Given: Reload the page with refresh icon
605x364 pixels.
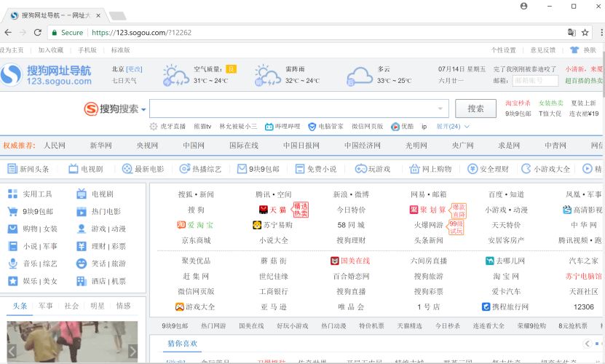Looking at the screenshot, I should point(37,33).
